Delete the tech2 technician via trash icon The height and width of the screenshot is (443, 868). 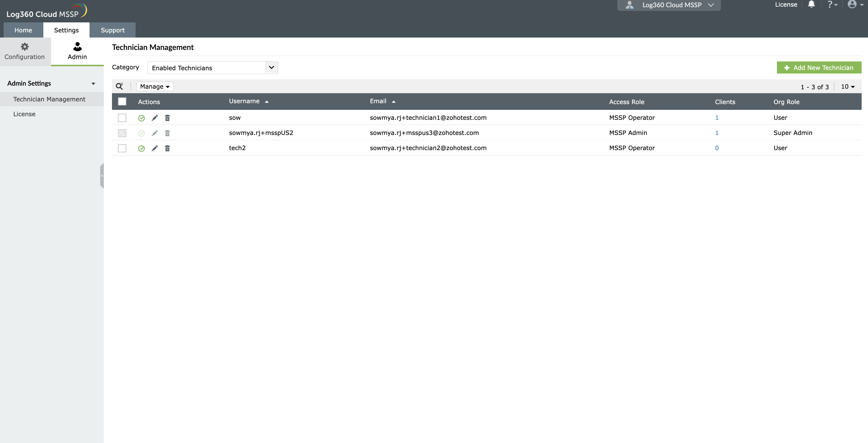(167, 148)
